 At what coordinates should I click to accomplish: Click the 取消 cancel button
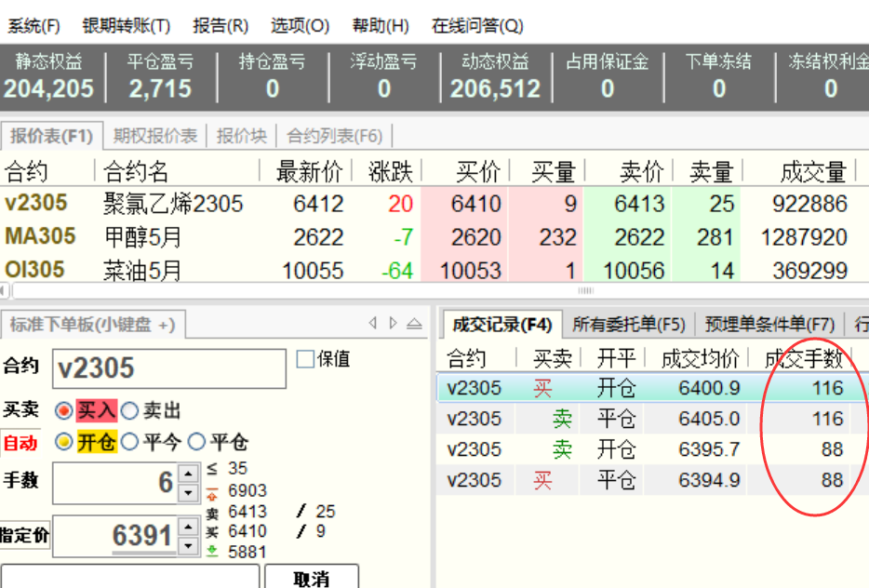pos(311,579)
